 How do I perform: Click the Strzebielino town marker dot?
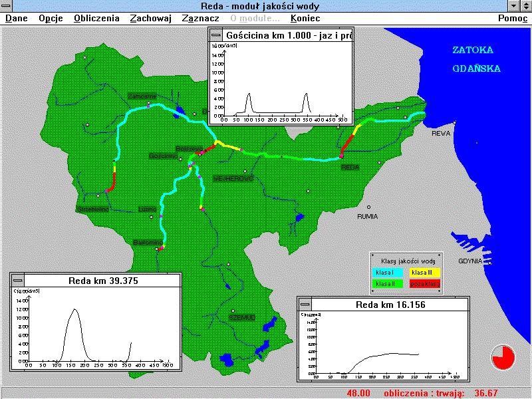[x=98, y=196]
